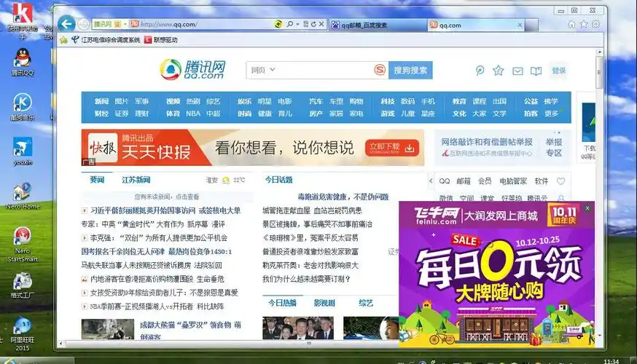Image resolution: width=637 pixels, height=364 pixels.
Task: Open the 联想驱动 bookmark
Action: [x=161, y=40]
